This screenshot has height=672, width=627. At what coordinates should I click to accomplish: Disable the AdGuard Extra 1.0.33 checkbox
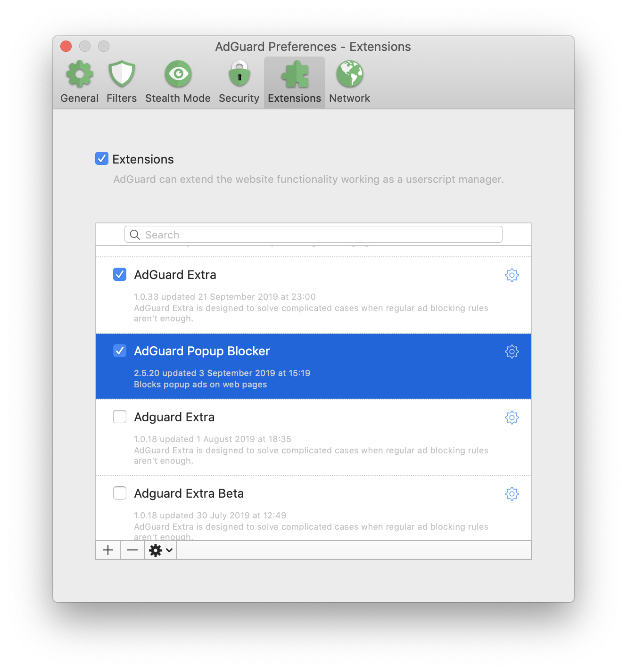tap(120, 274)
